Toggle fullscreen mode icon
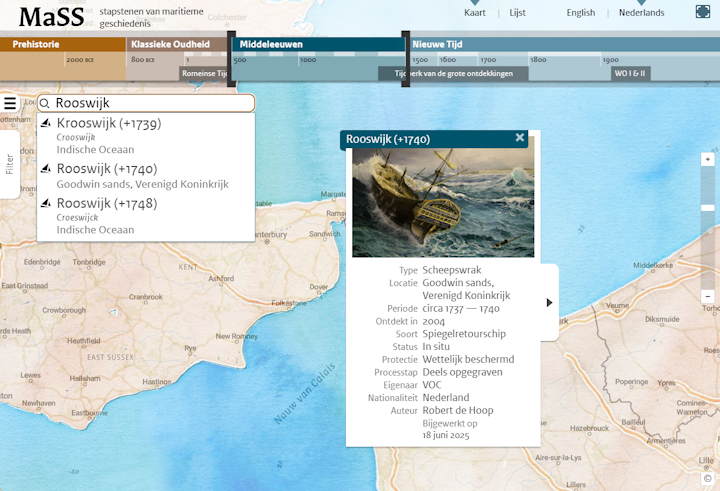The image size is (720, 491). click(703, 12)
